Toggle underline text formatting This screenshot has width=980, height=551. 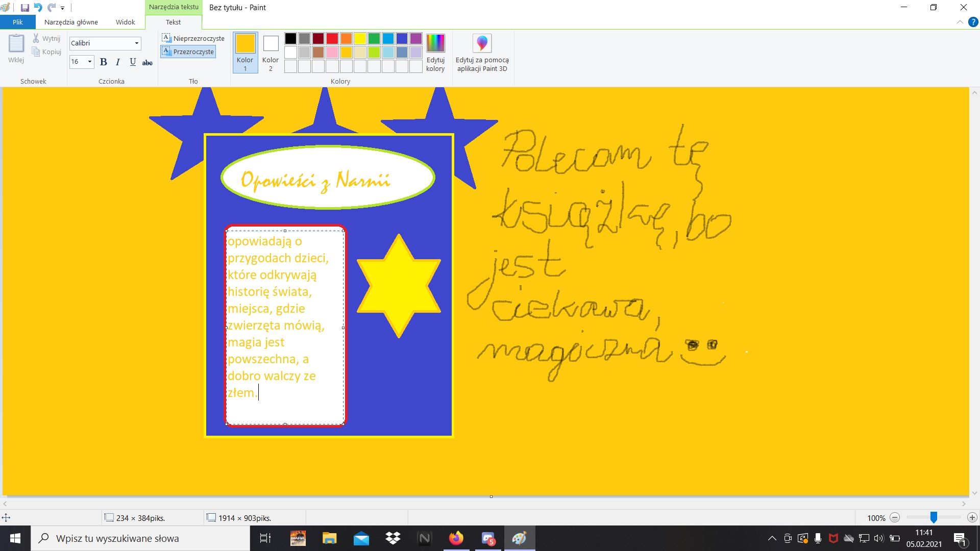click(133, 62)
